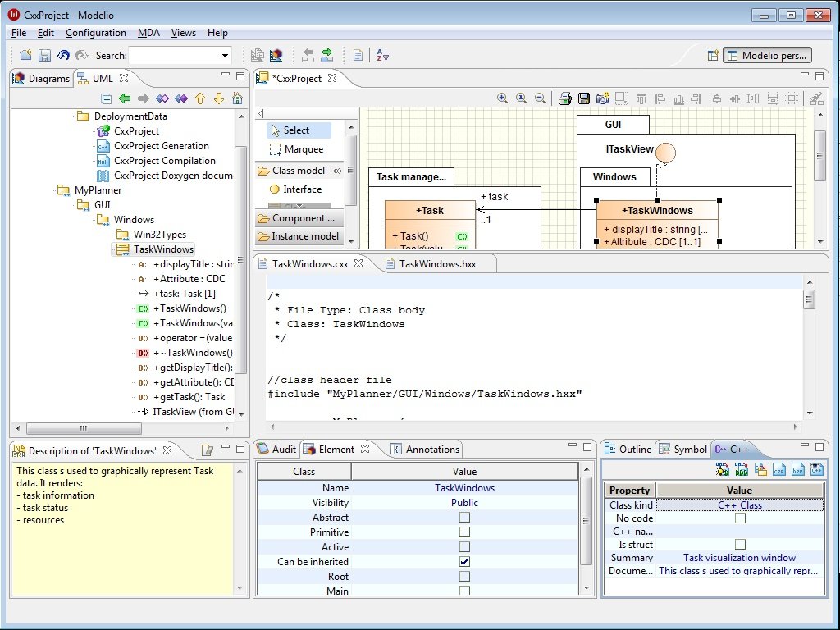Open the MDA menu

click(148, 33)
